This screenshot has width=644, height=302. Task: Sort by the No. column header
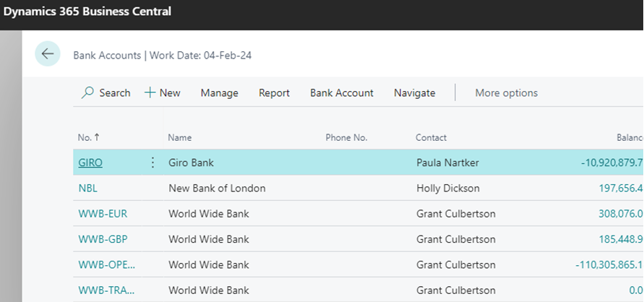(88, 137)
